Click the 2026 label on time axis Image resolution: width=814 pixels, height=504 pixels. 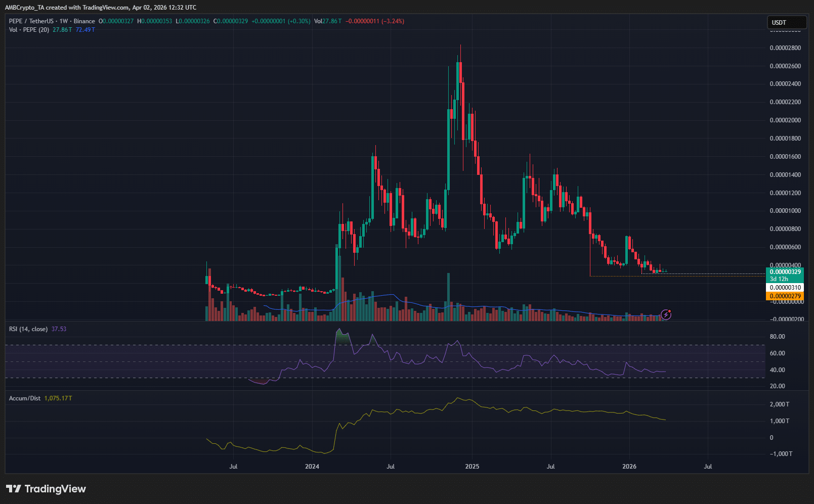point(629,467)
